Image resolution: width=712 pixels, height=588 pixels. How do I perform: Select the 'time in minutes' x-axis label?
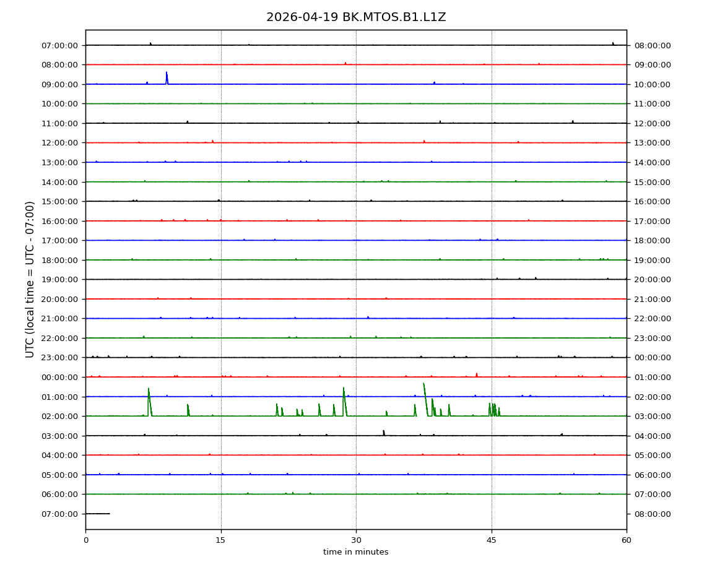click(x=356, y=552)
